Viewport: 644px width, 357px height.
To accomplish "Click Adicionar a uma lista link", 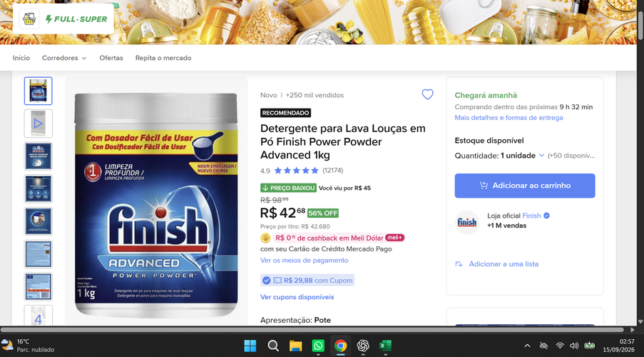I will (504, 264).
